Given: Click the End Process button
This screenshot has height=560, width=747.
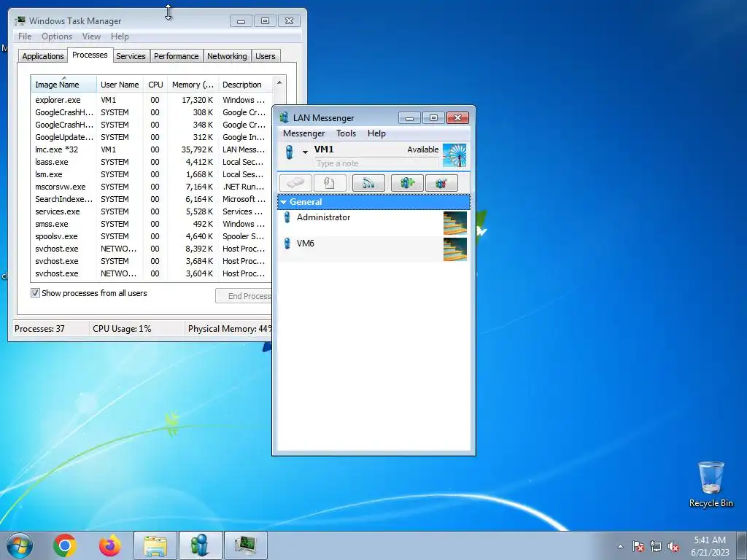Looking at the screenshot, I should coord(244,296).
